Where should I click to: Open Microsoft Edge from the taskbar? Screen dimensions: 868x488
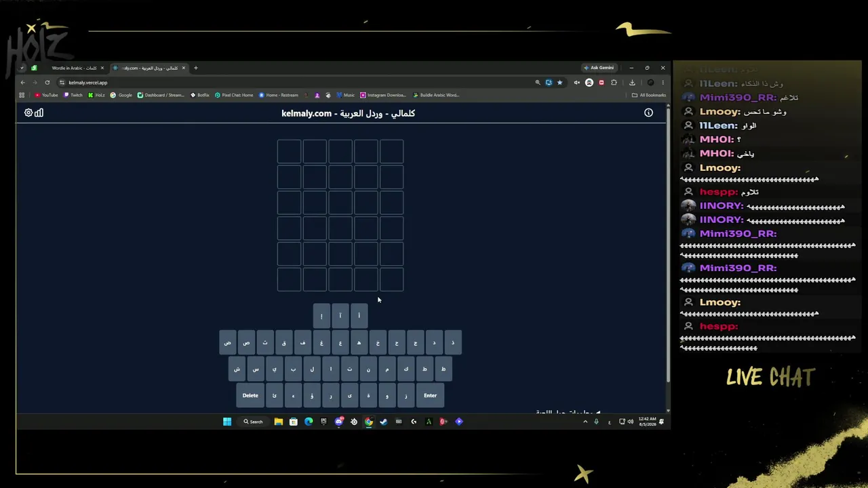pyautogui.click(x=309, y=422)
